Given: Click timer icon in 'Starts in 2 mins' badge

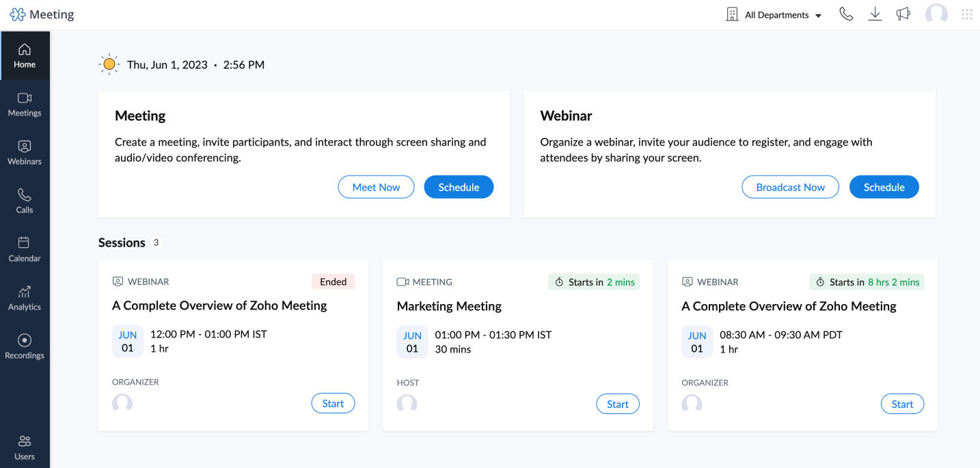Looking at the screenshot, I should click(x=559, y=282).
